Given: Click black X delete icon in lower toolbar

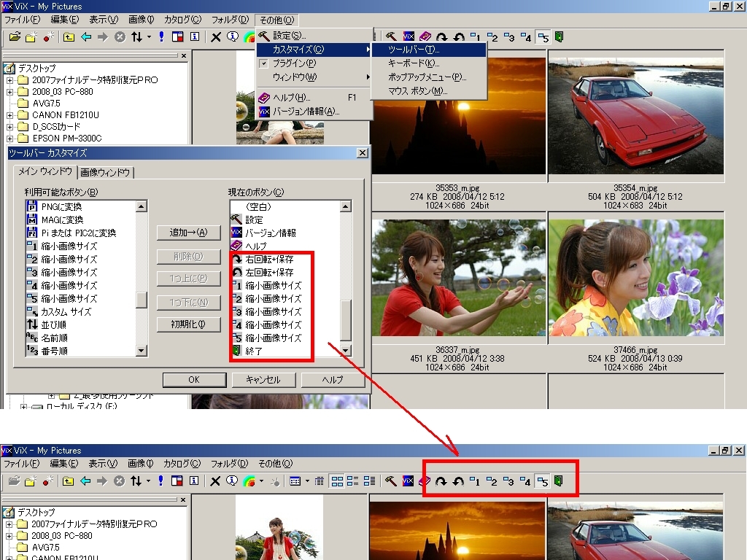Looking at the screenshot, I should click(x=215, y=481).
